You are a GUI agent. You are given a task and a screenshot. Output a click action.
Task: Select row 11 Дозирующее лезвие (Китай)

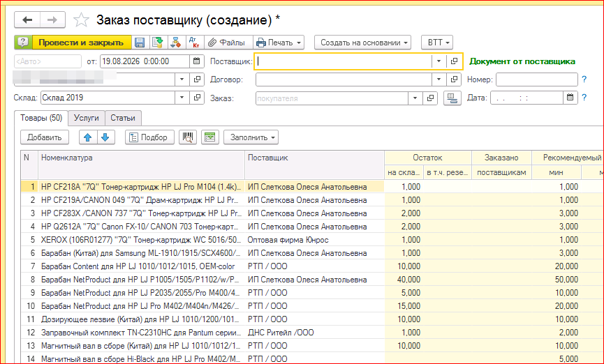tap(141, 319)
